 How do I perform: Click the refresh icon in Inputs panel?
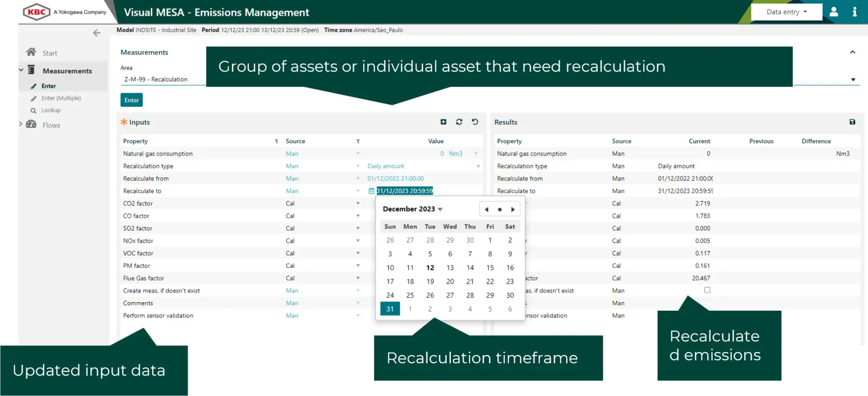coord(459,122)
